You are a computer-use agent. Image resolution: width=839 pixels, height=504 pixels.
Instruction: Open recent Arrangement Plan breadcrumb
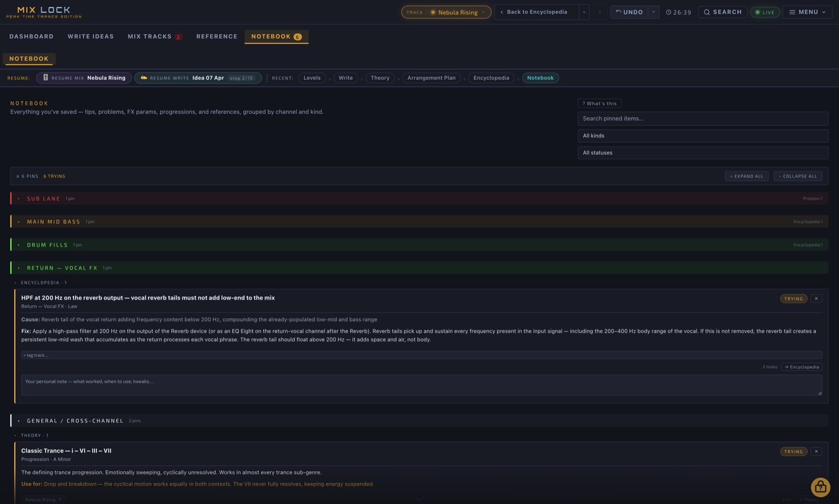432,78
